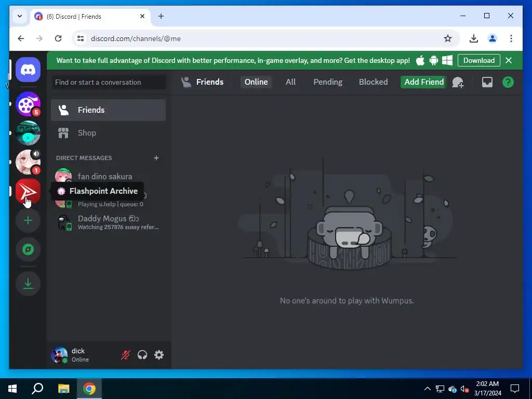Screen dimensions: 532x399
Task: Show hidden system tray icons
Action: (x=428, y=389)
